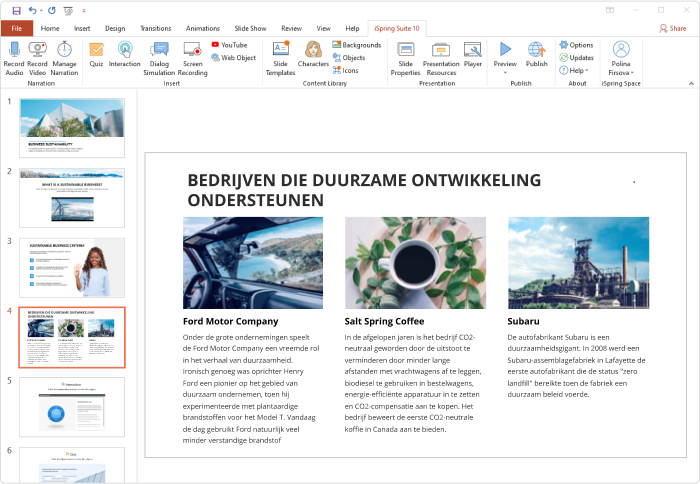Open Objects content library

[349, 58]
